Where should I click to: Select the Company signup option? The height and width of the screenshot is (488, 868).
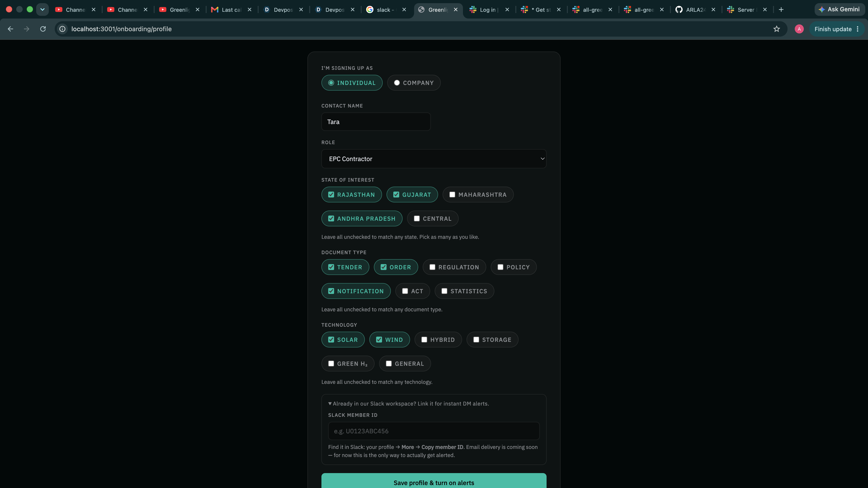(414, 83)
